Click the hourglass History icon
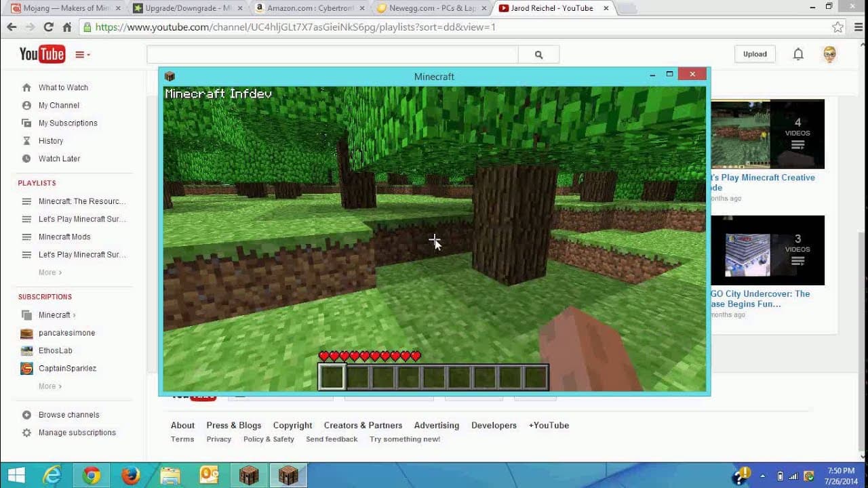Image resolution: width=868 pixels, height=488 pixels. click(x=26, y=141)
